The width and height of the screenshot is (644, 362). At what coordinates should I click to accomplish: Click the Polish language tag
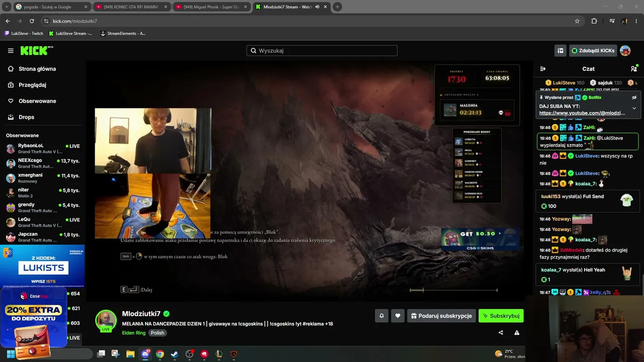157,333
